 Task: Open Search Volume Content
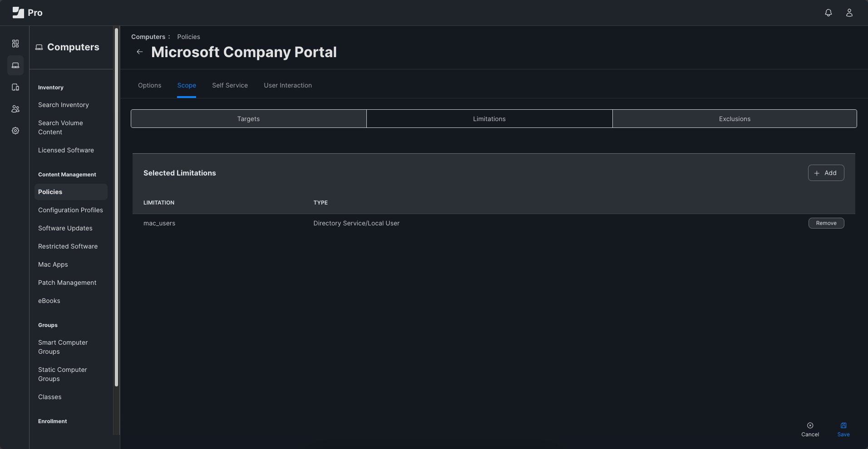61,127
